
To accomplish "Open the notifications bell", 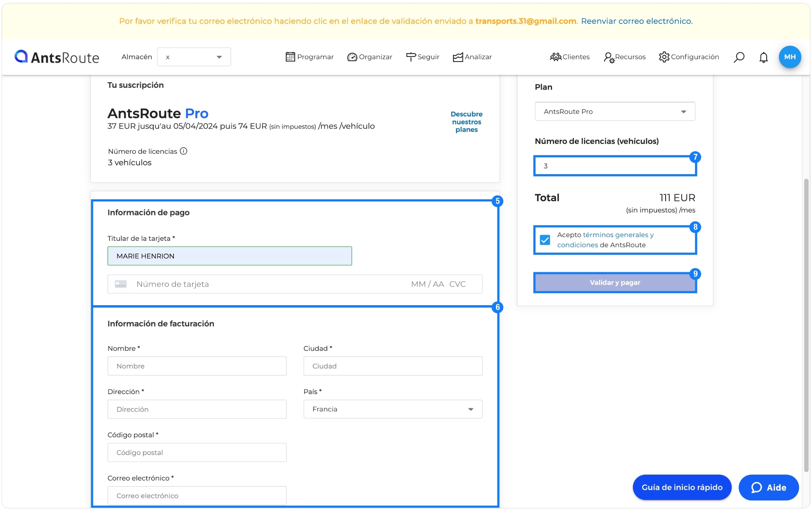I will coord(763,57).
